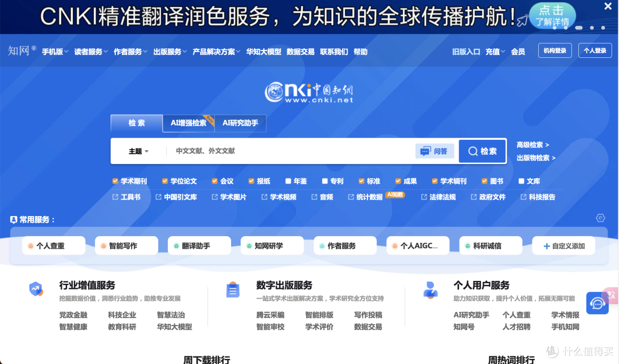
Task: Open 联系我们 in navigation bar
Action: click(x=334, y=52)
